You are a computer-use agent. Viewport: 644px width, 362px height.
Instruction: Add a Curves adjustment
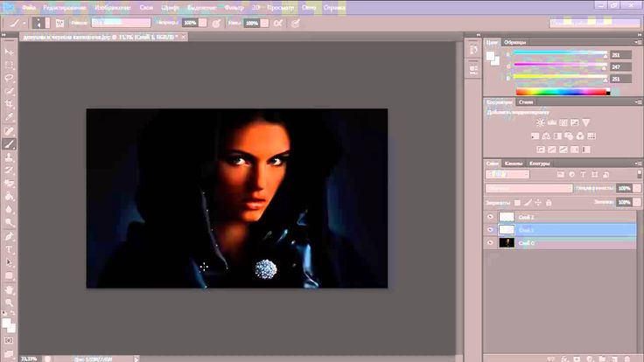pyautogui.click(x=563, y=122)
